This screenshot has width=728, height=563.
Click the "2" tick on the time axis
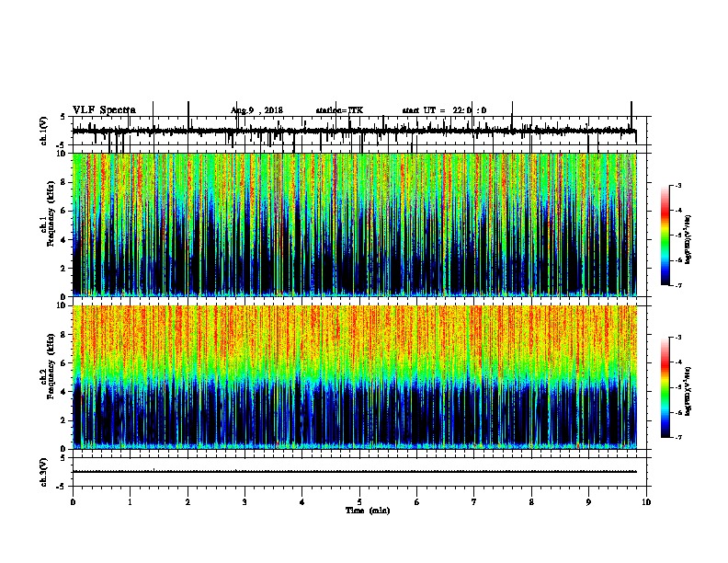click(x=188, y=502)
